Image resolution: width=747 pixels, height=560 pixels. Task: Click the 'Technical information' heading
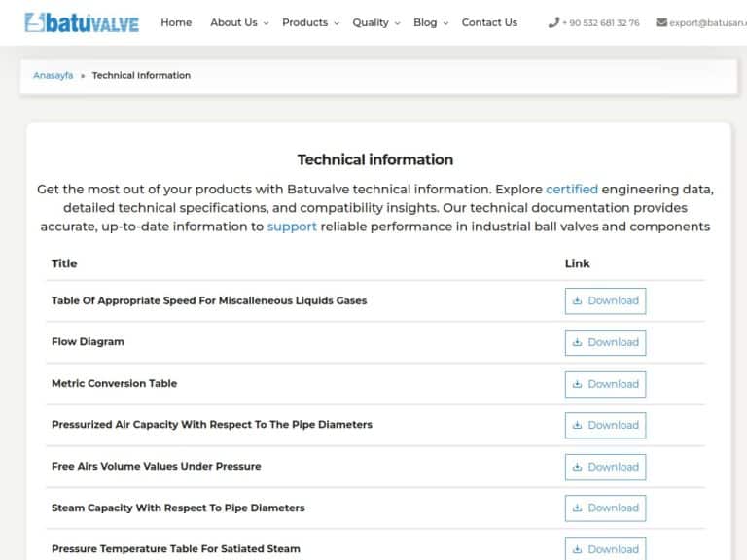(375, 159)
